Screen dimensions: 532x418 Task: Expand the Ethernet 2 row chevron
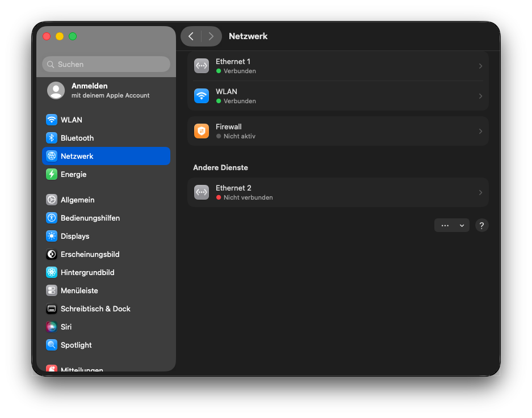click(480, 193)
